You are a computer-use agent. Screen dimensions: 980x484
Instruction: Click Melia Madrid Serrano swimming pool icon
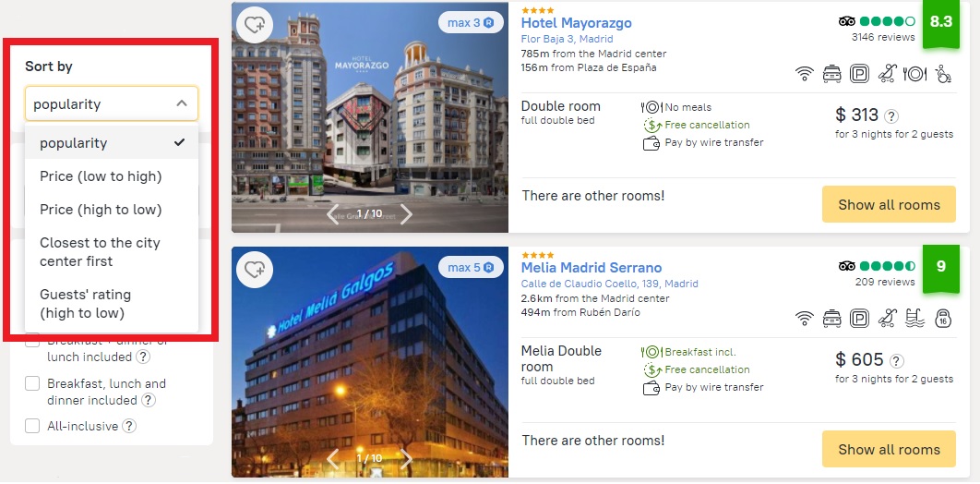coord(915,319)
